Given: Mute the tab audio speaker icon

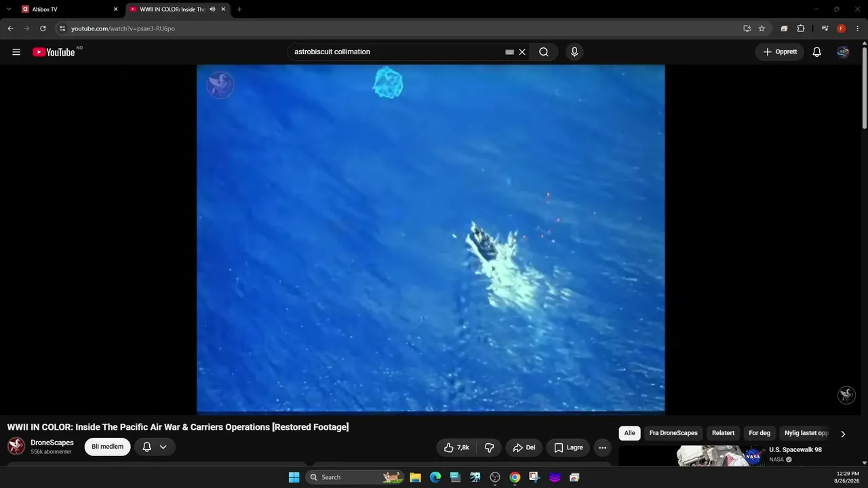Looking at the screenshot, I should 212,9.
